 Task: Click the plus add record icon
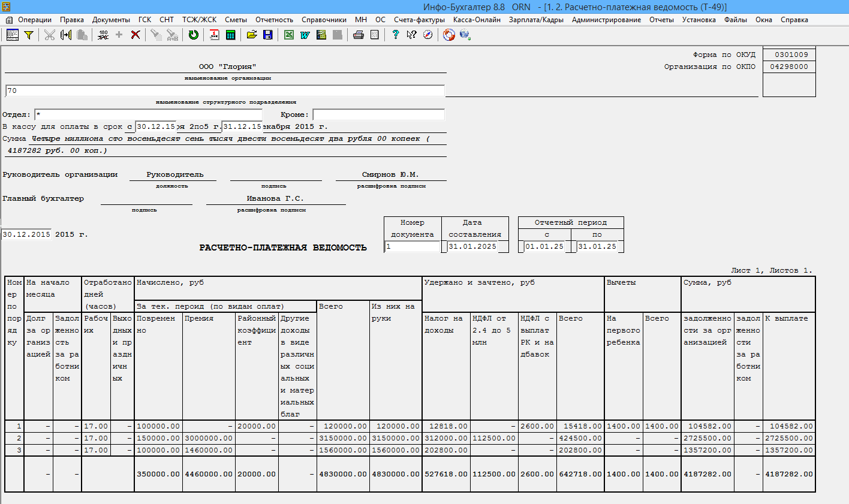(x=119, y=35)
